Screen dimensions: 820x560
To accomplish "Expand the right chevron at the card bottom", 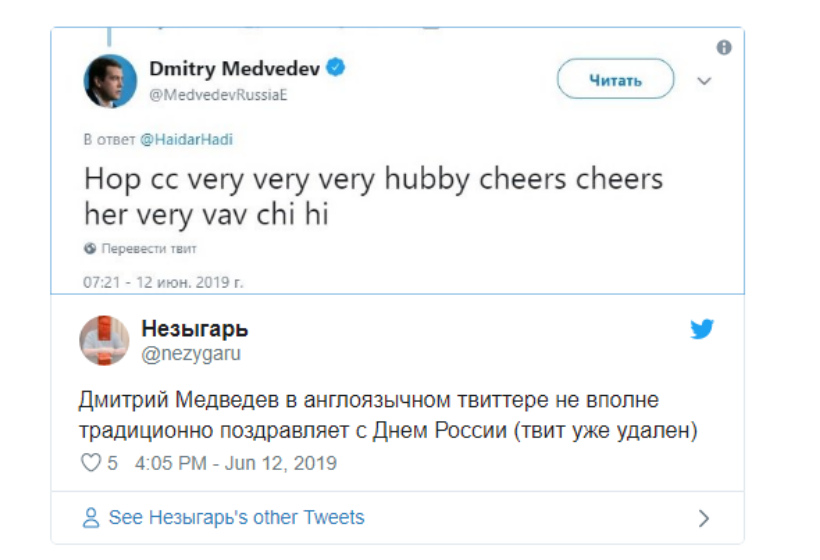I will point(704,518).
